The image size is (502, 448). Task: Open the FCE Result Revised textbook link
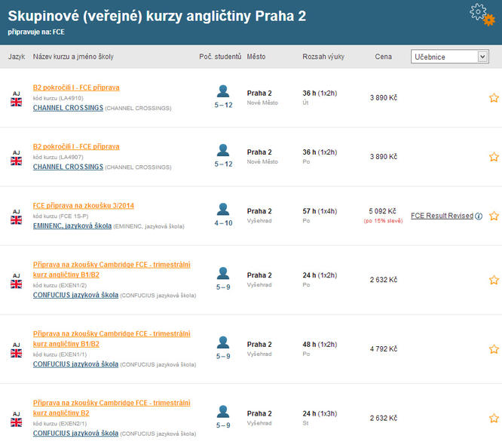click(442, 216)
